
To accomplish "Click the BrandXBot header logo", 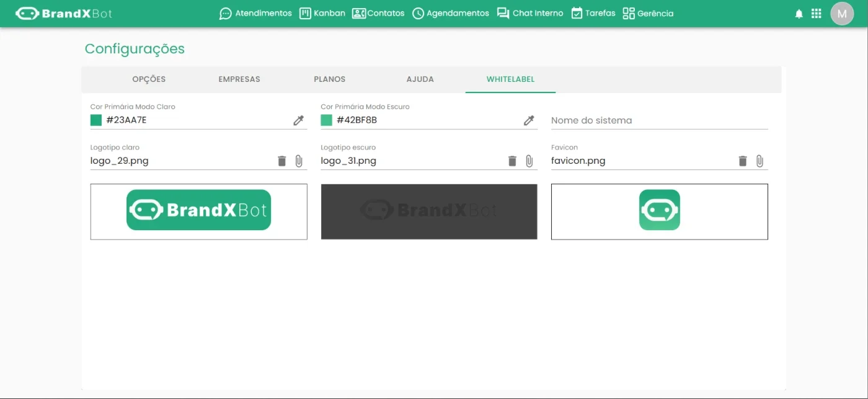I will (x=64, y=13).
